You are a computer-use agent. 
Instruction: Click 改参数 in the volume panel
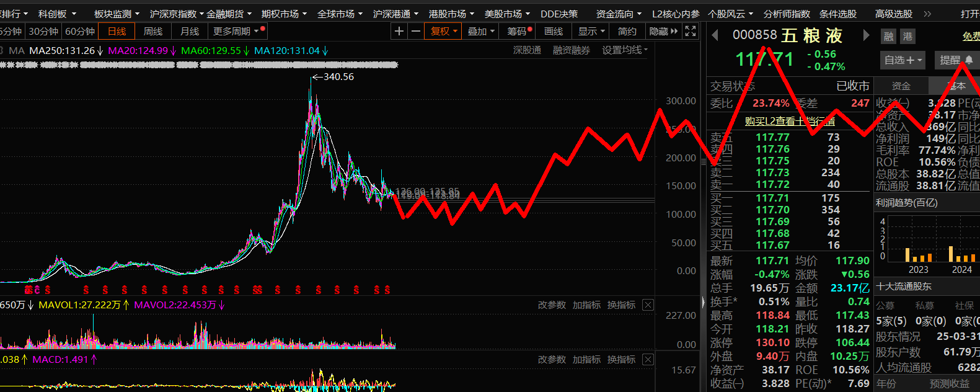point(552,305)
